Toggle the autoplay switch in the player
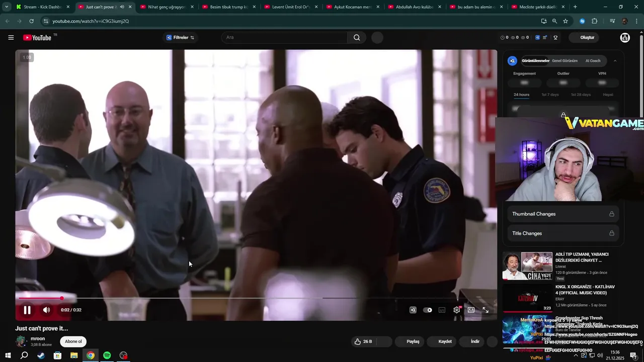This screenshot has height=362, width=644. 428,310
